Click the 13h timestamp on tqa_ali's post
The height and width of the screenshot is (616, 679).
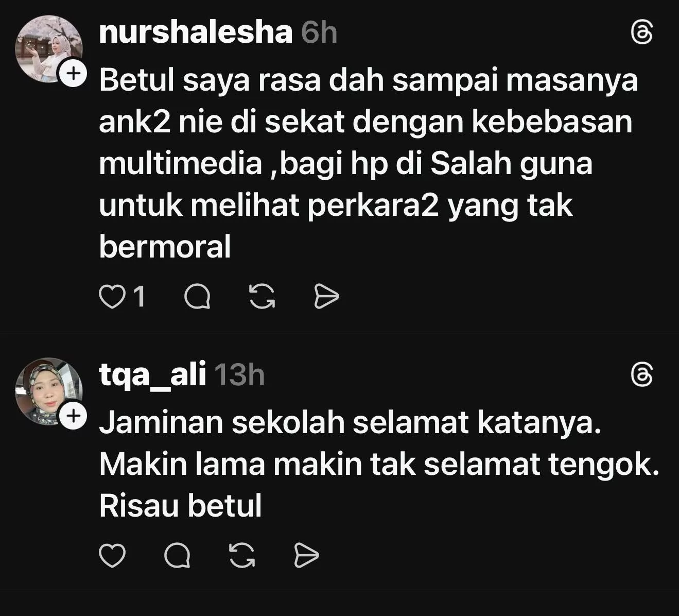239,374
